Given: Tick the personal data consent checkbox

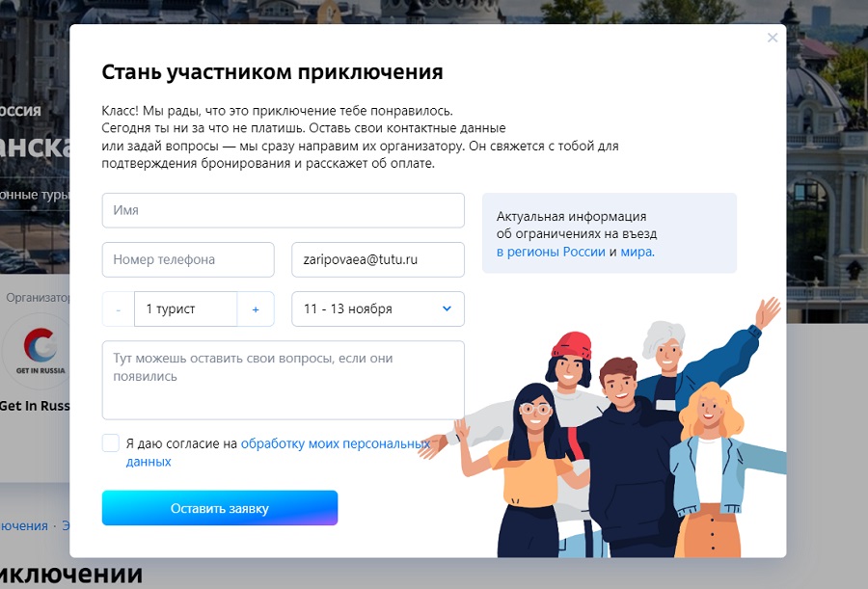Looking at the screenshot, I should point(111,443).
